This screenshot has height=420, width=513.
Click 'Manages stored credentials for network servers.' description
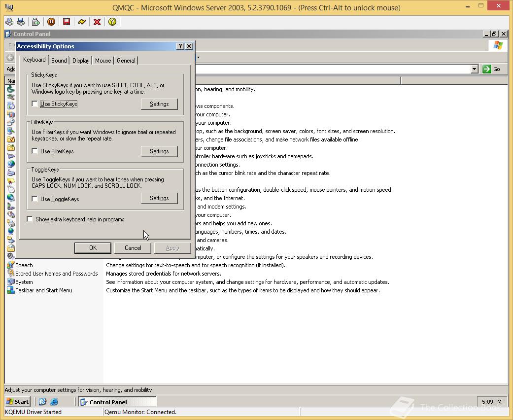pos(164,274)
